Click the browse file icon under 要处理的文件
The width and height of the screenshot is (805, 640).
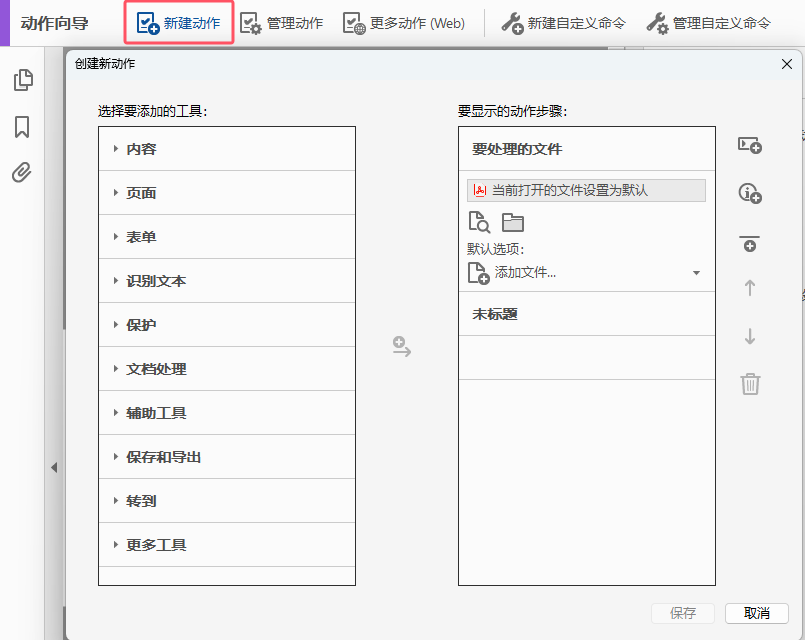pos(479,222)
